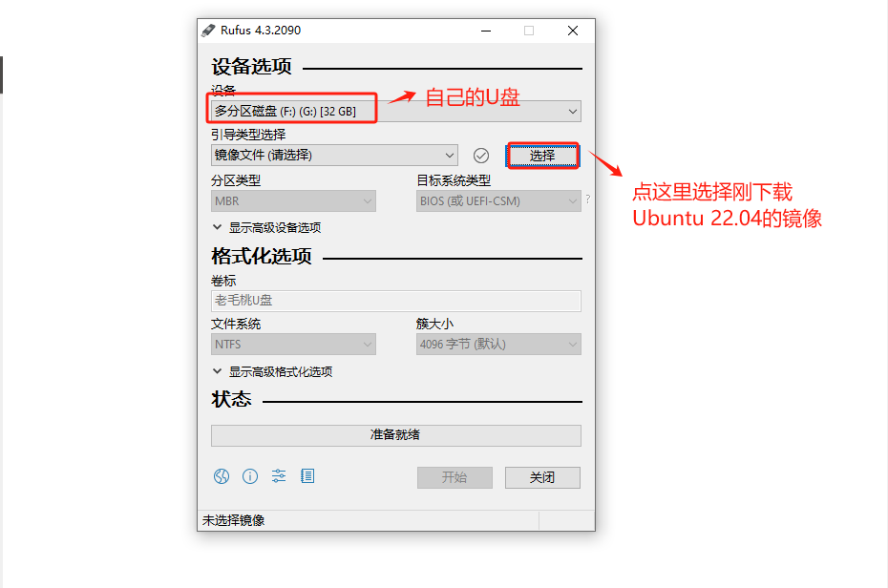Show the log list icon

click(x=307, y=476)
